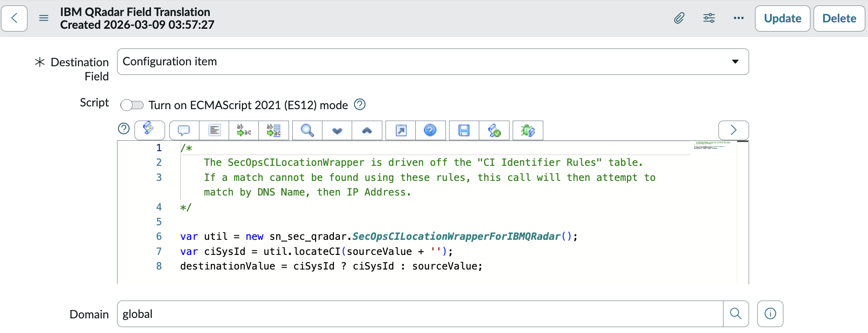Toggle ECMAScript 2021 (ES12) mode switch
Screen dimensions: 868x333
132,105
